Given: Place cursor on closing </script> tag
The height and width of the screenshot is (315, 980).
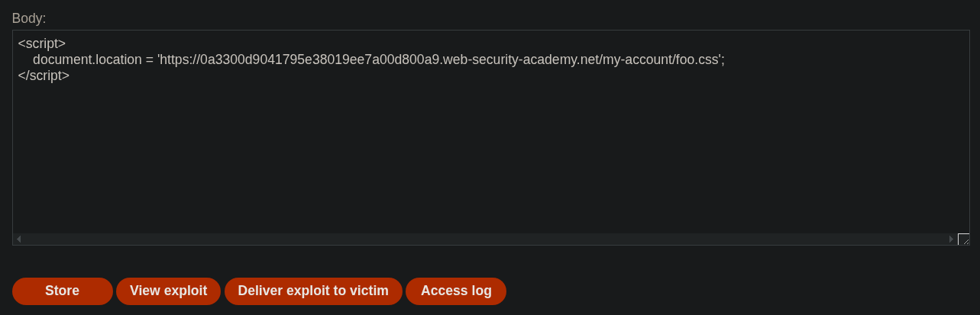Looking at the screenshot, I should pos(44,76).
